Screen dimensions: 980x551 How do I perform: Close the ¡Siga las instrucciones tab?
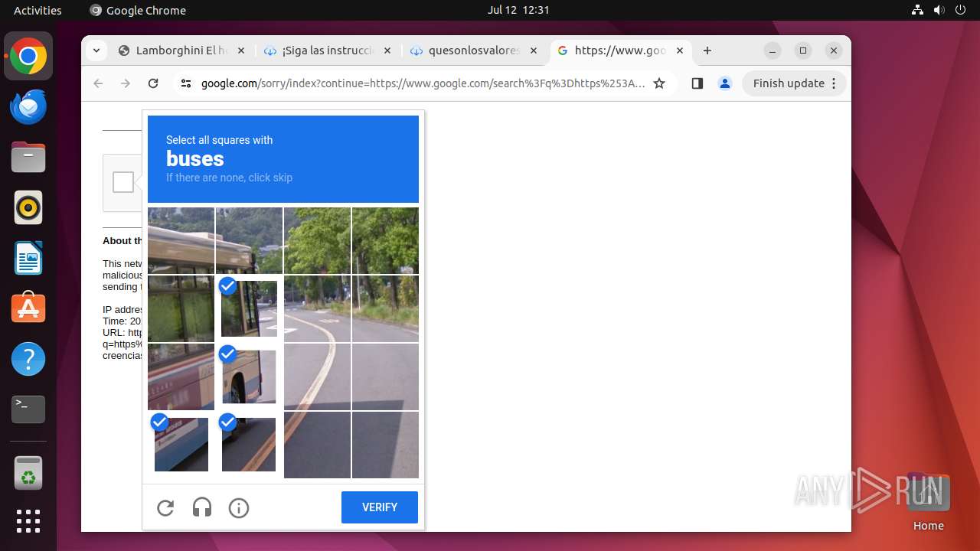point(387,51)
